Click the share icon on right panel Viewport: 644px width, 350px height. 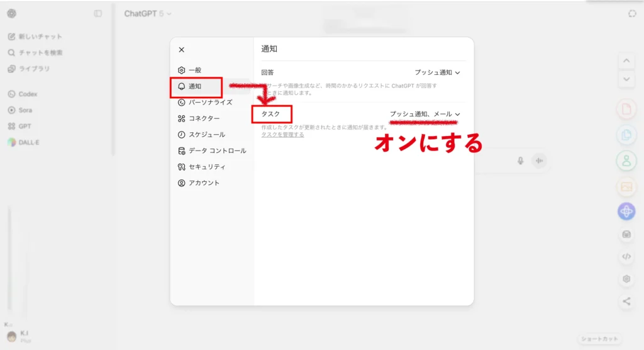[626, 302]
